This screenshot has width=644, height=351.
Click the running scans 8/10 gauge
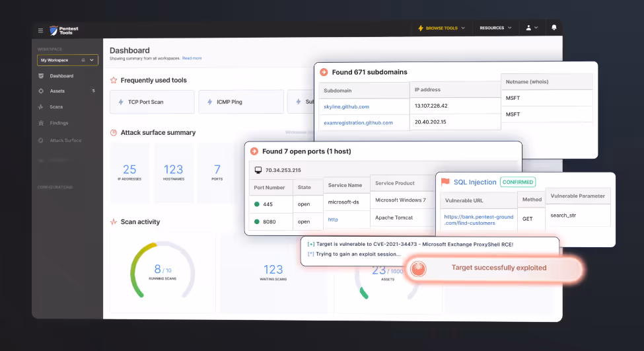click(162, 271)
